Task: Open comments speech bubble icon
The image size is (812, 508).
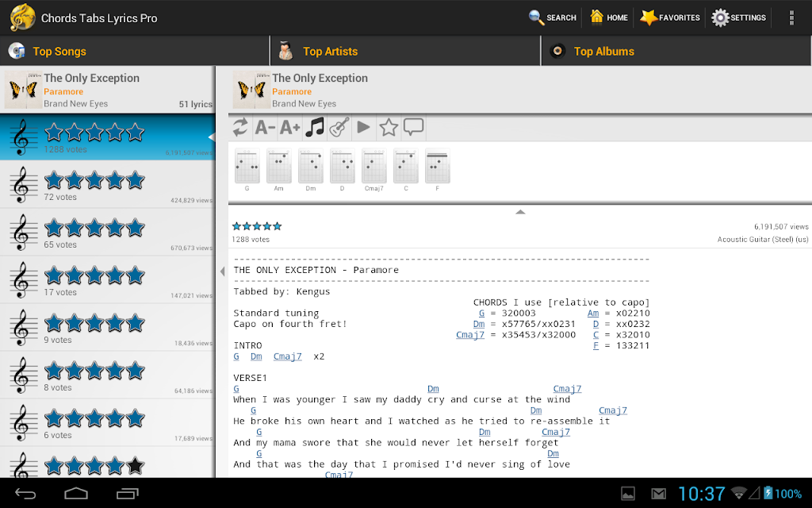Action: [413, 128]
